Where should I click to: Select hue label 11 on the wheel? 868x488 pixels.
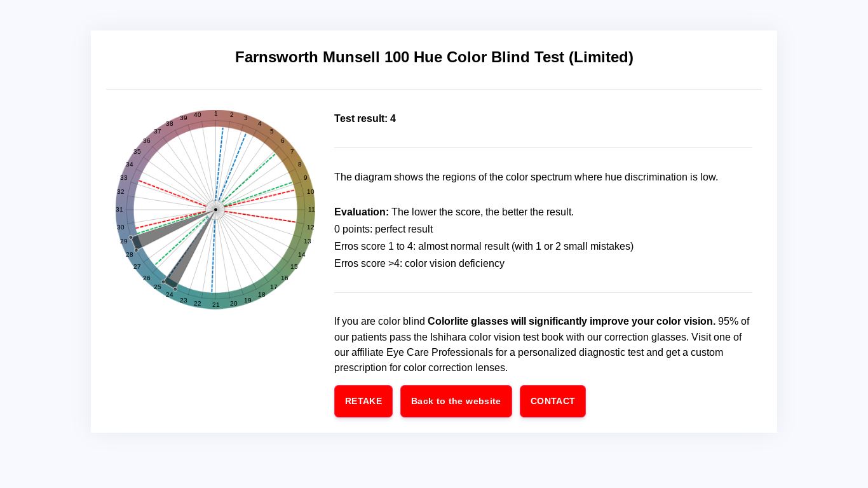pyautogui.click(x=311, y=210)
